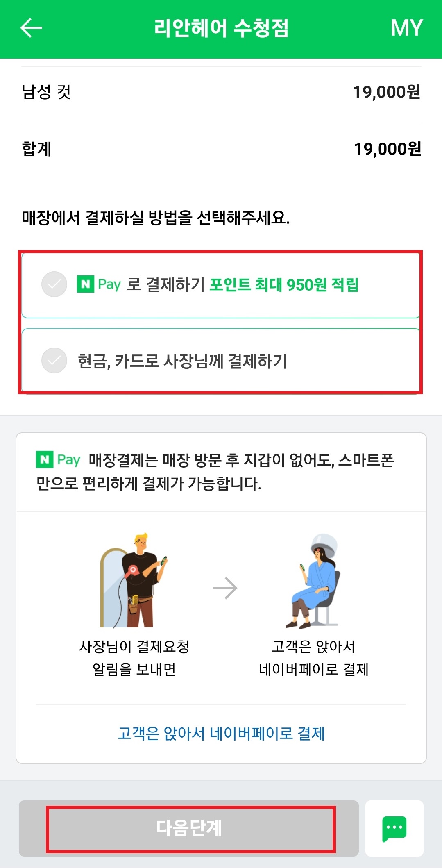This screenshot has width=442, height=868.
Task: Click the 다음단계 button
Action: coord(189,828)
